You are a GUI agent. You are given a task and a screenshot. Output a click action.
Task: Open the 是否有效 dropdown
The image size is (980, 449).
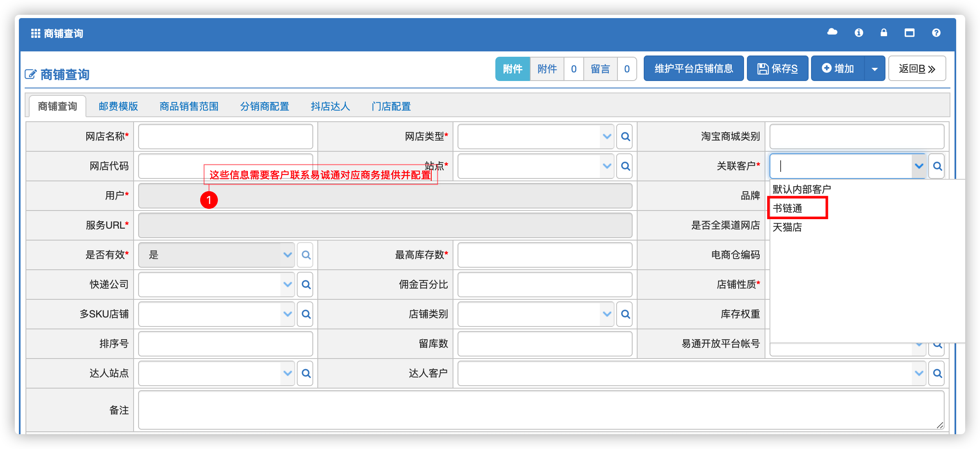[x=287, y=255]
